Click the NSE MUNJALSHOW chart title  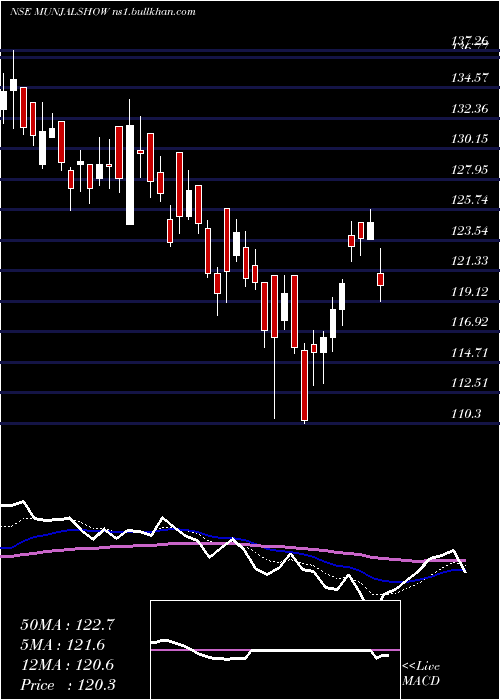[103, 12]
